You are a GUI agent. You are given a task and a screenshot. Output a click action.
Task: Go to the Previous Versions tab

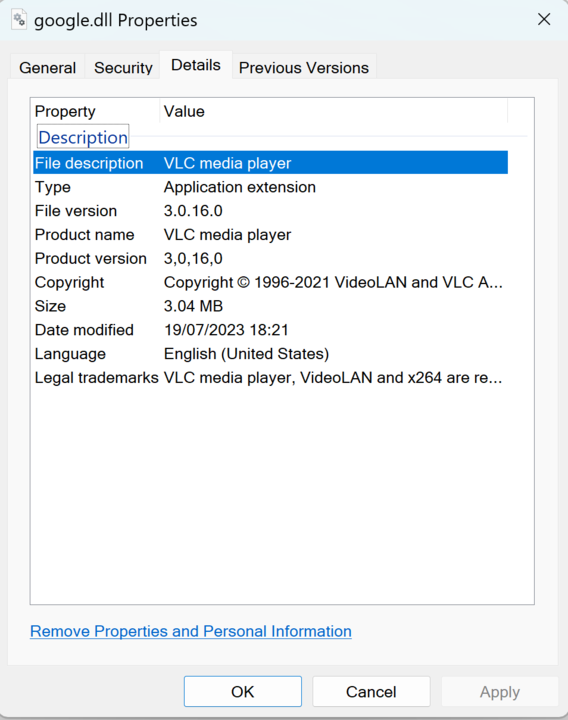(304, 68)
